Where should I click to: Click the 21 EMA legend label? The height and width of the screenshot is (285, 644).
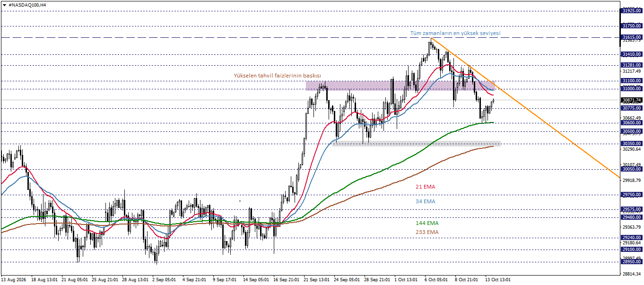[x=426, y=187]
